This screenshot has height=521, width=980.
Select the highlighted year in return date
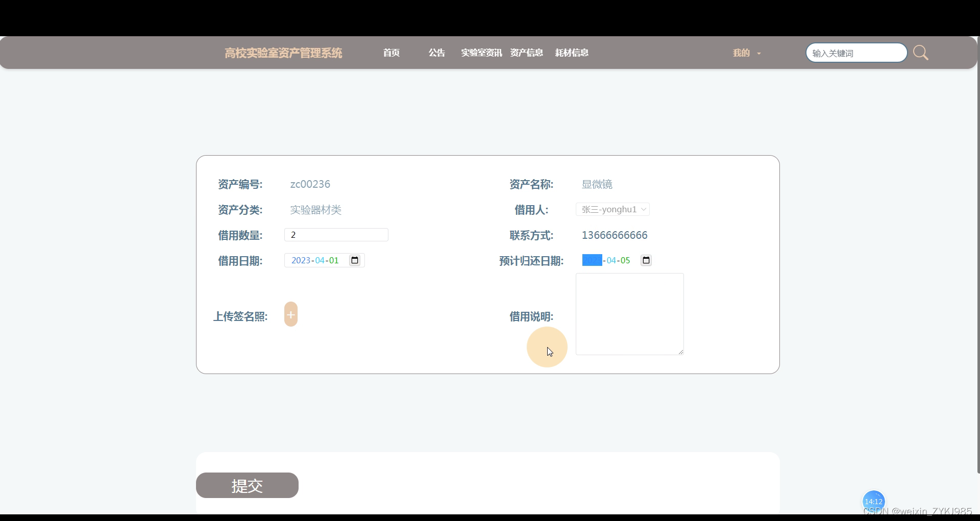coord(592,260)
